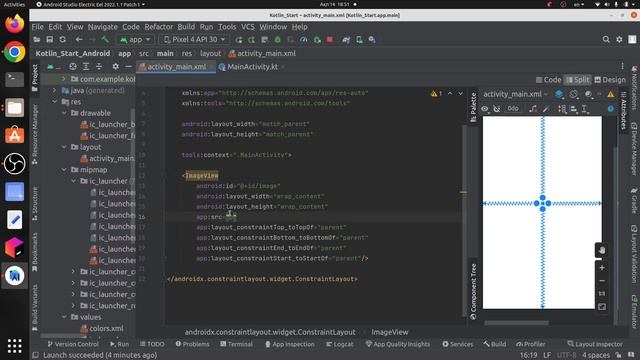
Task: Collapse the values folder
Action: 64,317
